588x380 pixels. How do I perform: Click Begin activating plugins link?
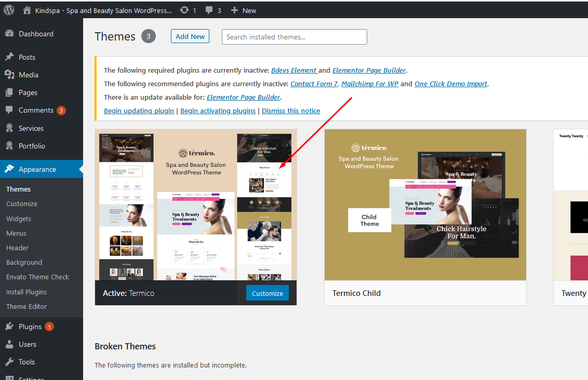pos(218,111)
